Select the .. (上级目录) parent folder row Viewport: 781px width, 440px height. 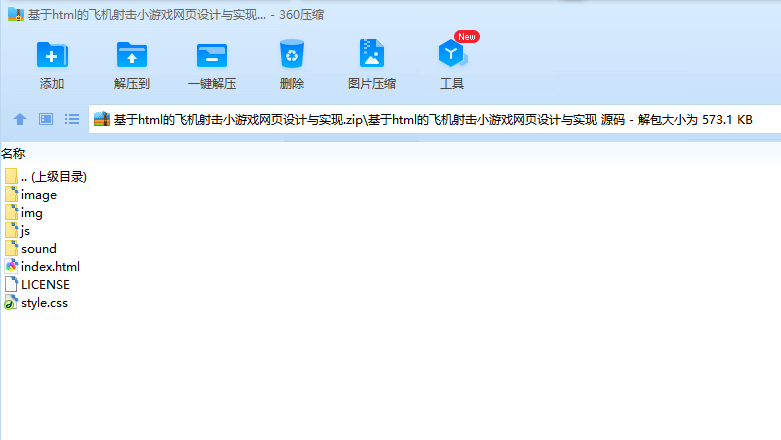[46, 176]
